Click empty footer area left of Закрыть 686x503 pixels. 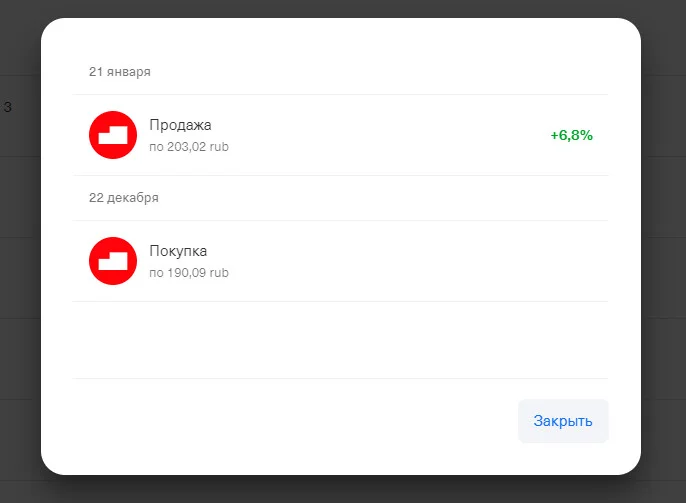(x=293, y=421)
